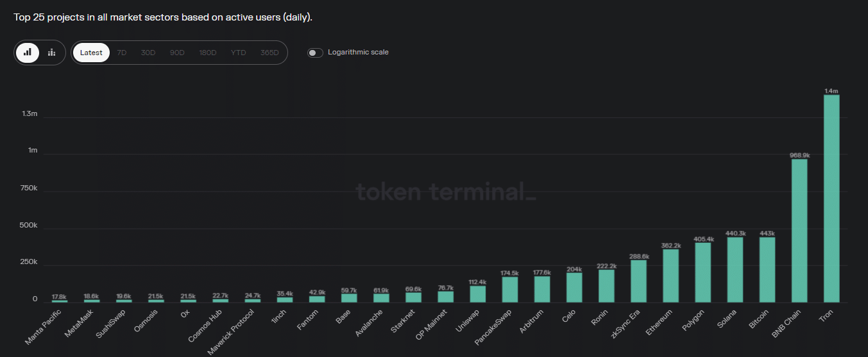Click the 405.4k value label
Screen dimensions: 868x357
pyautogui.click(x=703, y=239)
